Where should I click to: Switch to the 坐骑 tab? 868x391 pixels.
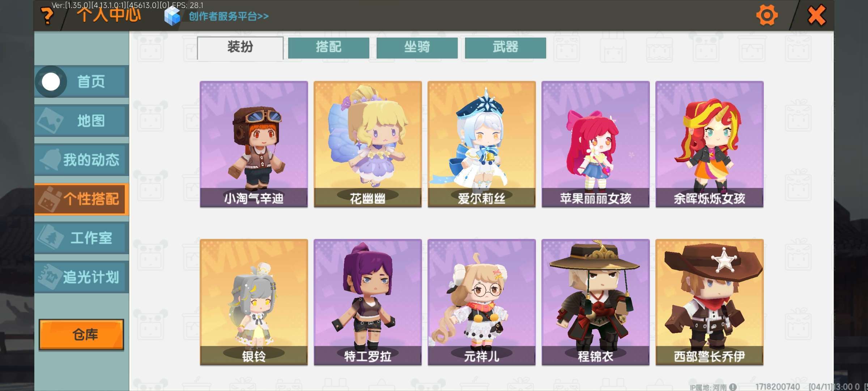[417, 47]
